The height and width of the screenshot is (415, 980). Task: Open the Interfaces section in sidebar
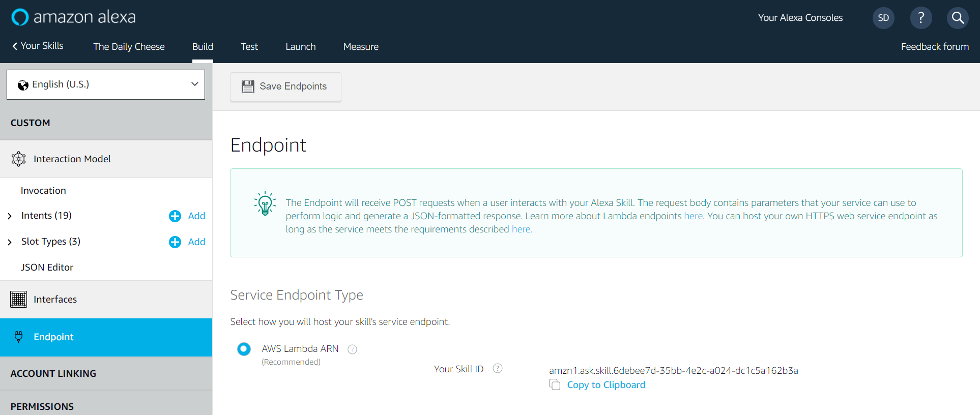pos(55,300)
